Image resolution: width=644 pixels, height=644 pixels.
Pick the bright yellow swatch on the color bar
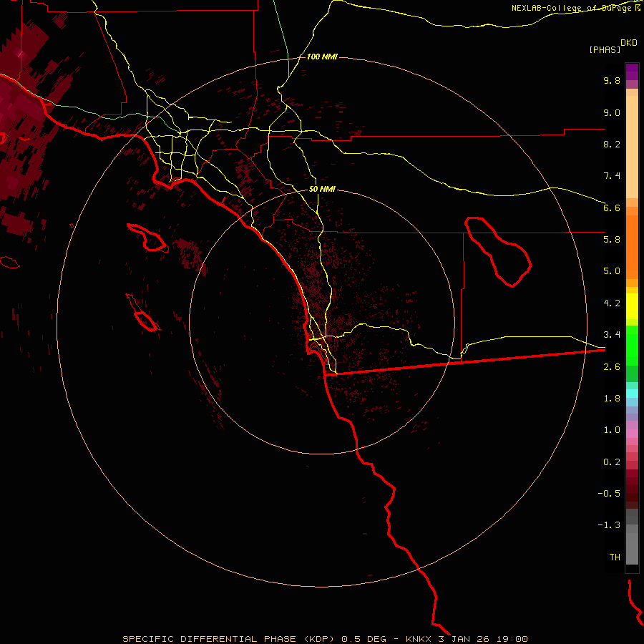point(632,306)
